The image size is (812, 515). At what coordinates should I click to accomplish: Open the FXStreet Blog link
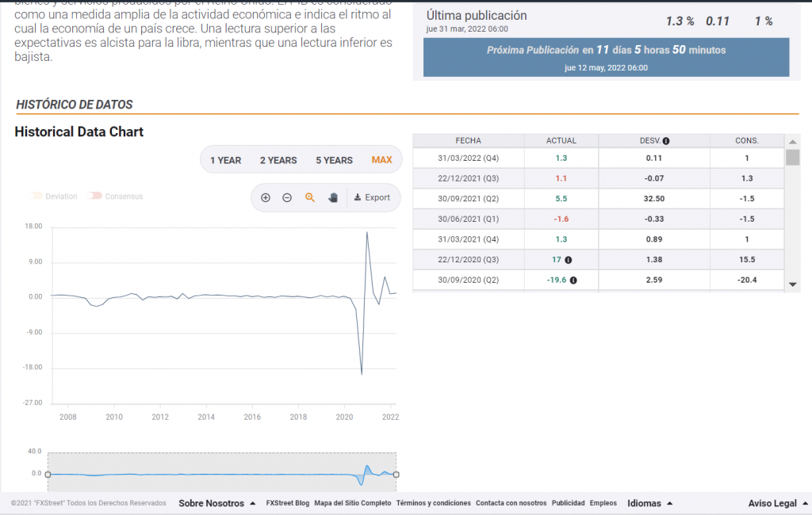287,503
